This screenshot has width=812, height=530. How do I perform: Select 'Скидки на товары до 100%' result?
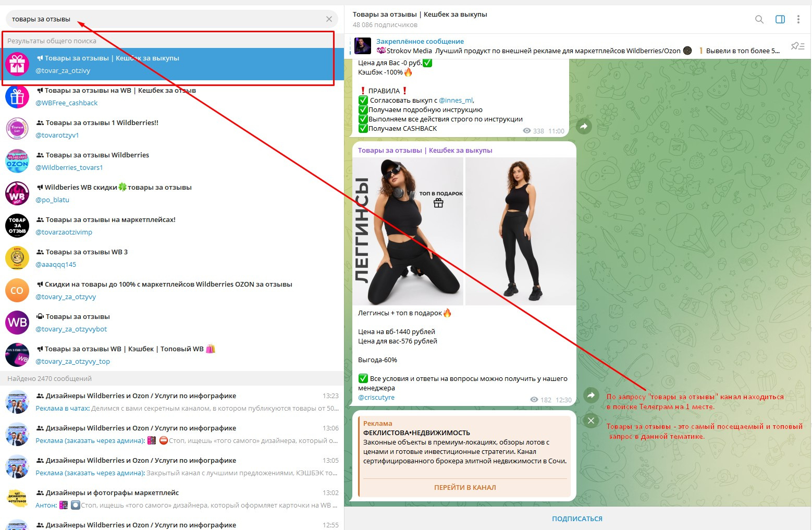(x=172, y=290)
